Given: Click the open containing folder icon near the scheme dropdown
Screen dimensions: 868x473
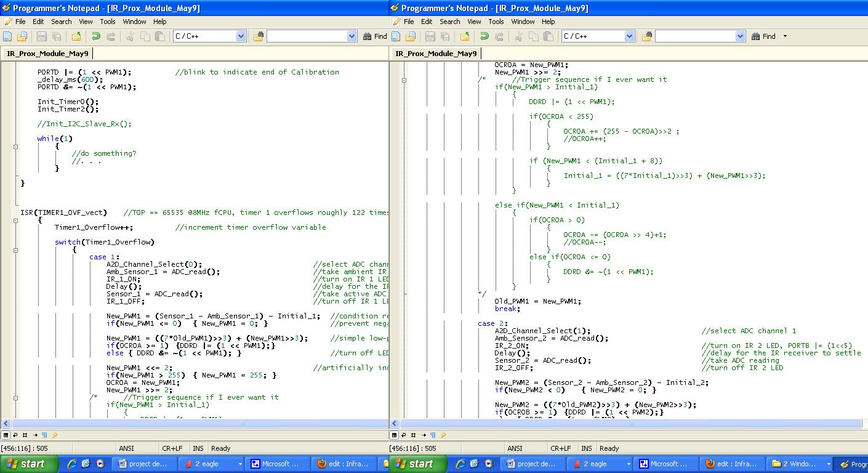Looking at the screenshot, I should 259,36.
